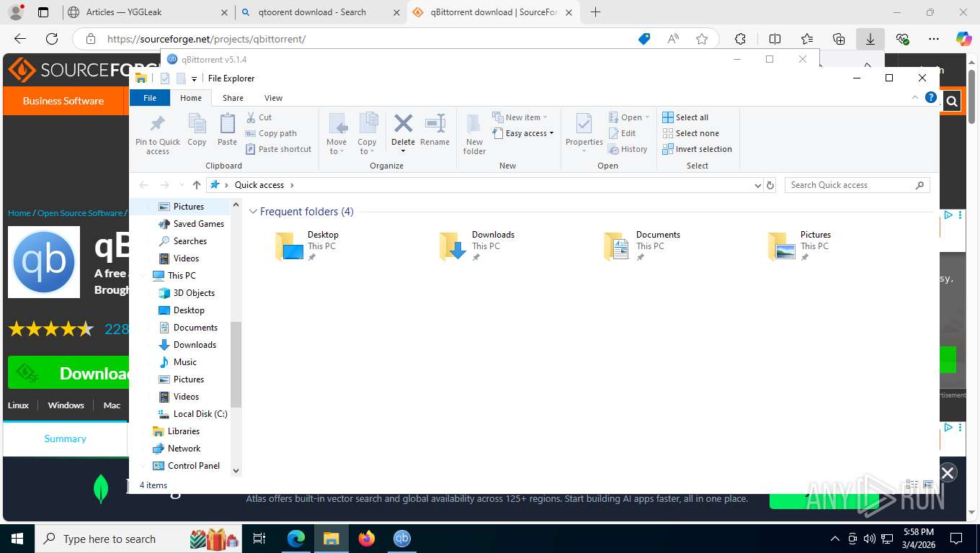Select Searches in navigation pane
980x553 pixels.
[x=183, y=241]
